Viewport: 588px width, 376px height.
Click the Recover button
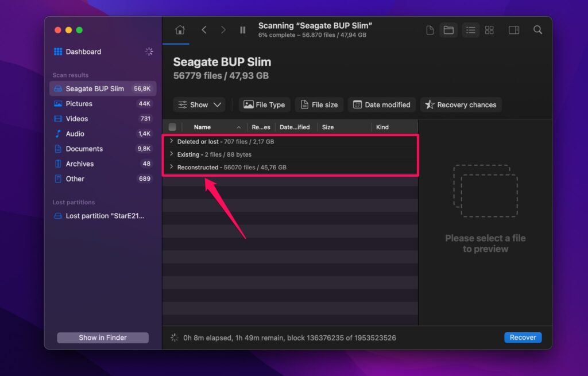pos(523,338)
